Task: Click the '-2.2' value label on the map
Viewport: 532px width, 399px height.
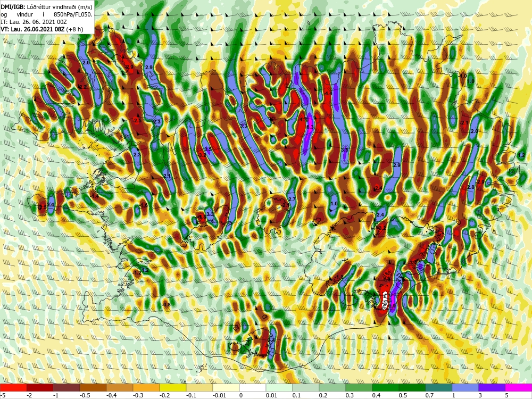Action: tap(82, 87)
